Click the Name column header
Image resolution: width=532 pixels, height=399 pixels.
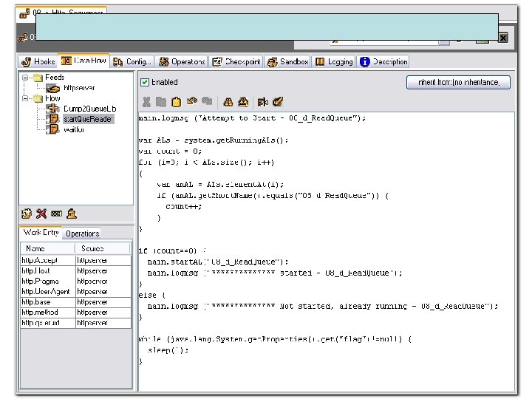point(47,248)
